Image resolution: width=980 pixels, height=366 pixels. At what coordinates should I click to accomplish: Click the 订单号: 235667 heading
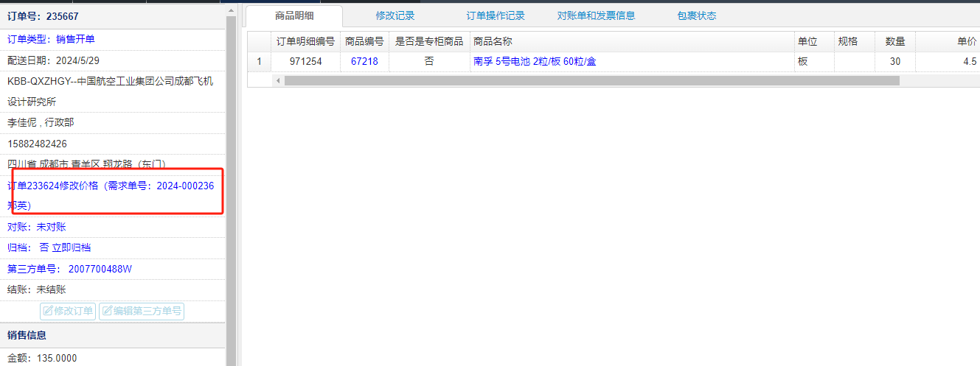(x=43, y=16)
